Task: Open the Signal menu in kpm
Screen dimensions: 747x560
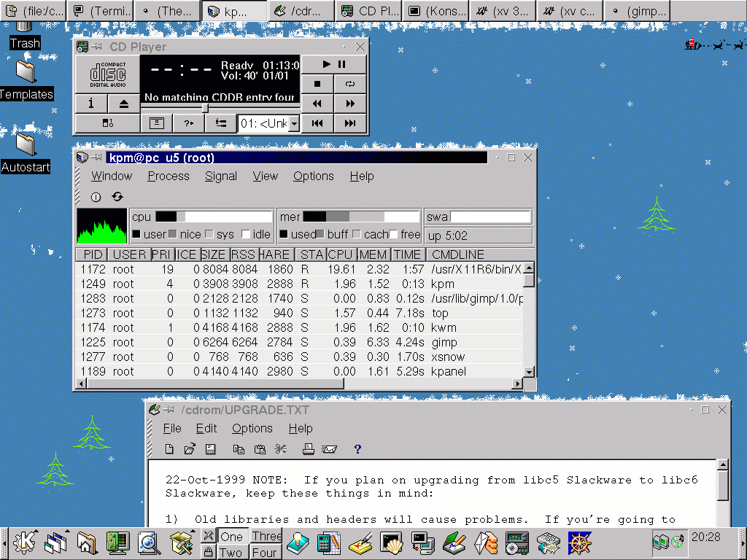Action: pyautogui.click(x=220, y=176)
